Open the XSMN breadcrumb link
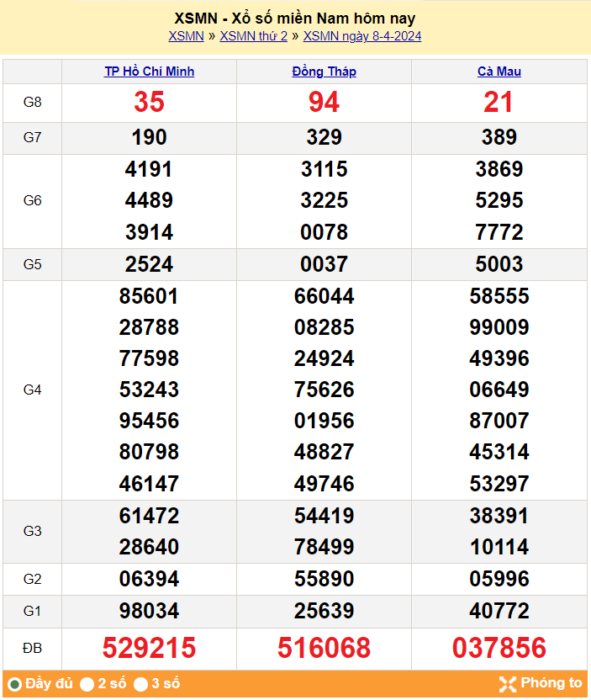Image resolution: width=591 pixels, height=700 pixels. (x=186, y=36)
